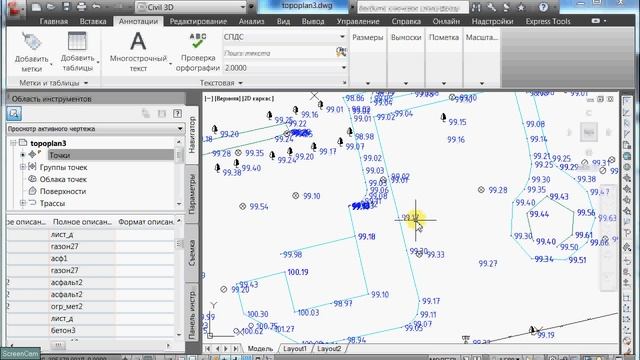Viewport: 640px width, 360px height.
Task: Select the Поверхности tree item
Action: [x=62, y=191]
